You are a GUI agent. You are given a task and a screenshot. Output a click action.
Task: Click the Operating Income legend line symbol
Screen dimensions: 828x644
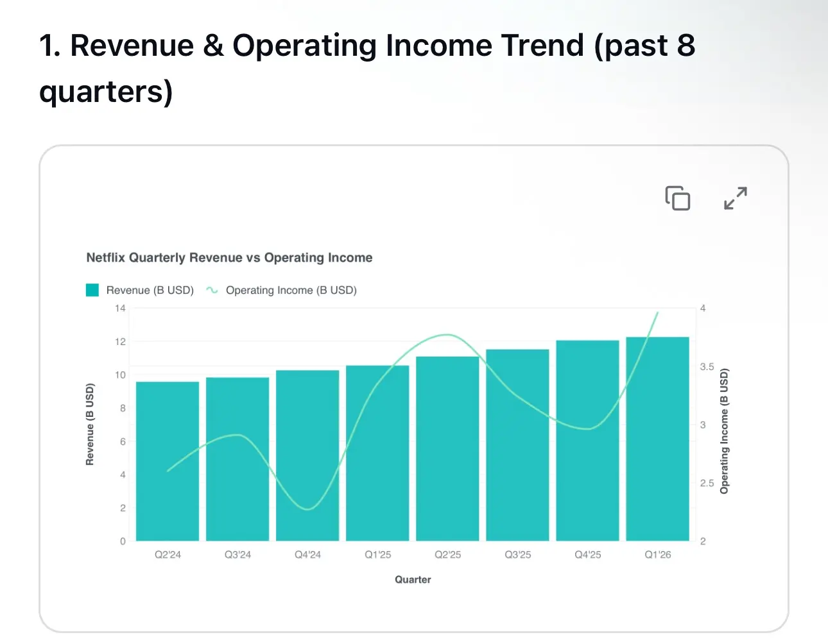(x=212, y=290)
